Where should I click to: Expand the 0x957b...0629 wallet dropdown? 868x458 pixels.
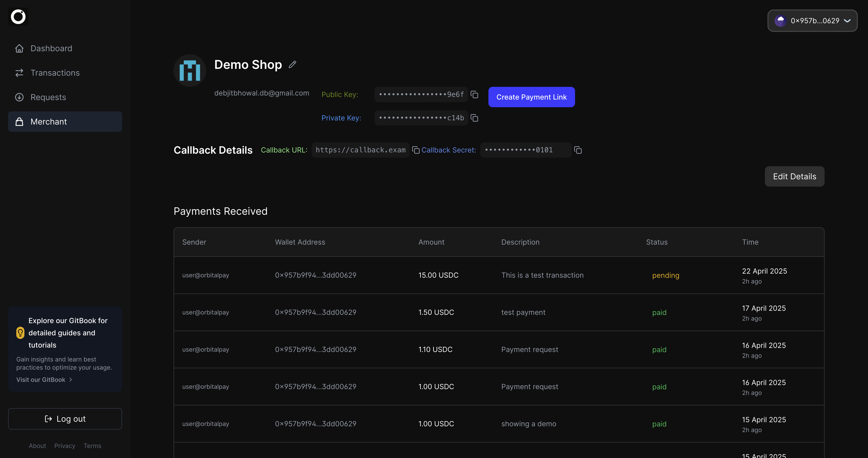tap(812, 21)
